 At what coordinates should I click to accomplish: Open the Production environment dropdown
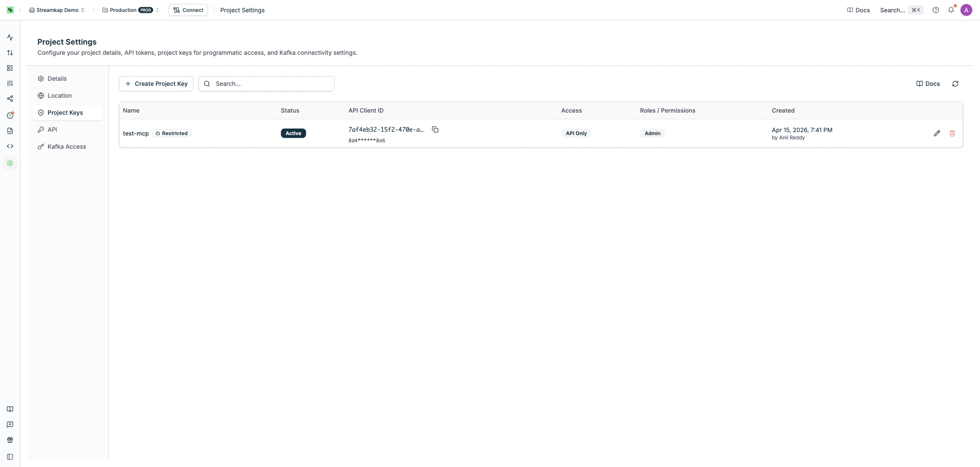(130, 10)
